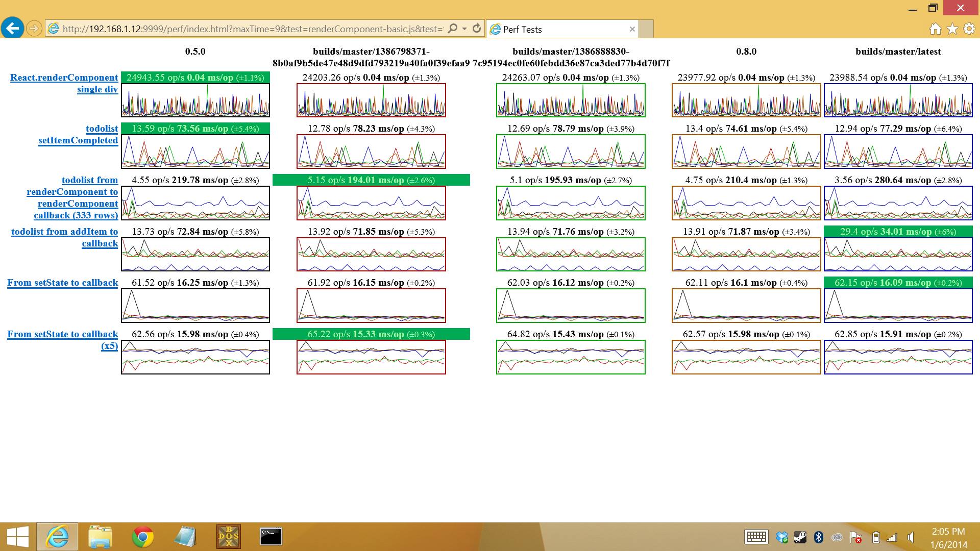The image size is (980, 551).
Task: Click highlighted 65.22 op/s result
Action: tap(371, 334)
